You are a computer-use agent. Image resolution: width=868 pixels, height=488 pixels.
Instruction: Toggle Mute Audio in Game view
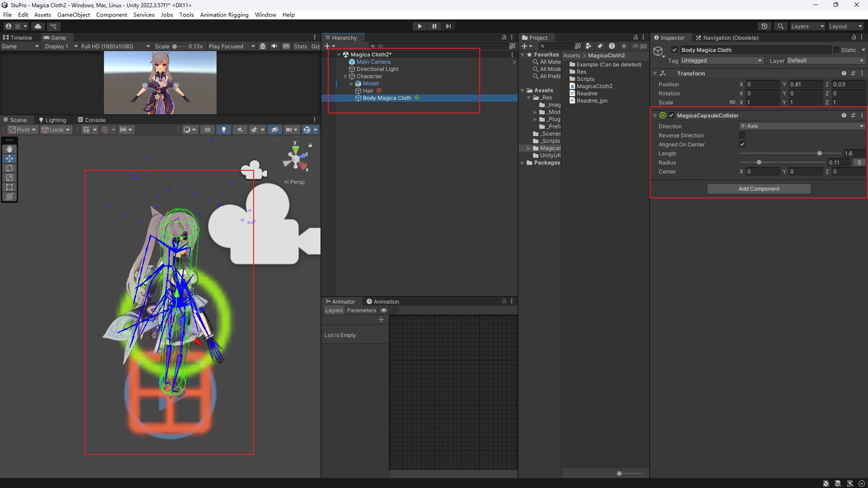(x=274, y=46)
